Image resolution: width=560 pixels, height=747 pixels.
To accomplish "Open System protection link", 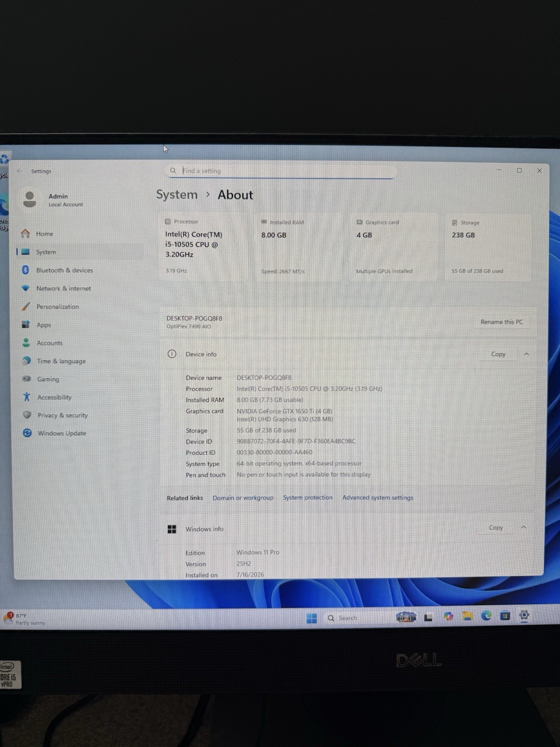I will 308,498.
